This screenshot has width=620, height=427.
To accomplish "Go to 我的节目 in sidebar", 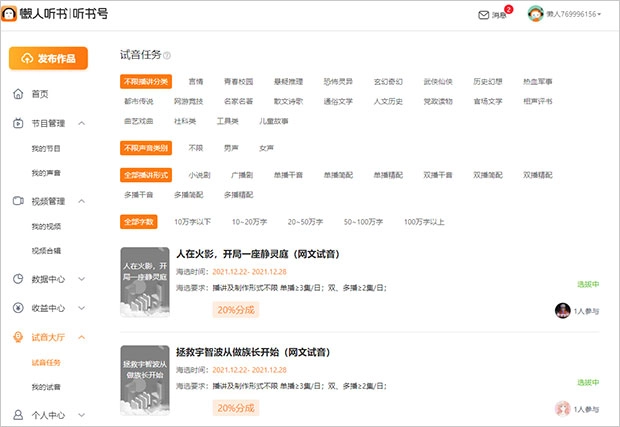I will (x=45, y=148).
